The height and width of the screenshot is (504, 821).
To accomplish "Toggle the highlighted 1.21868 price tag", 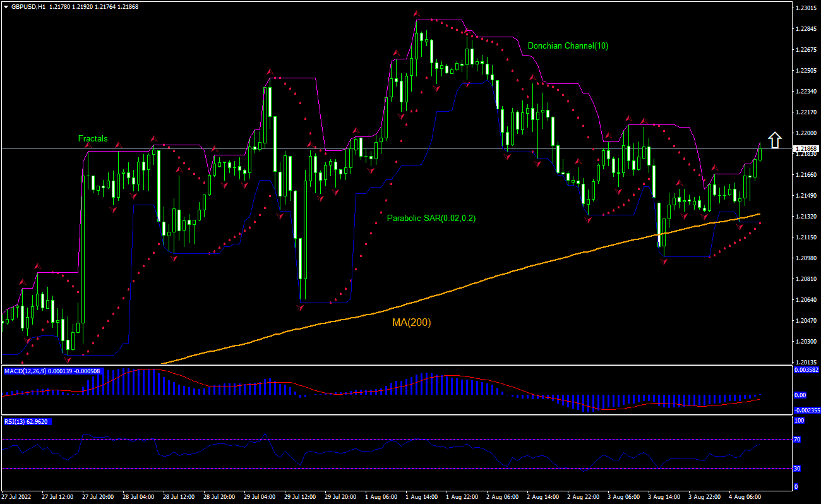I will [806, 149].
